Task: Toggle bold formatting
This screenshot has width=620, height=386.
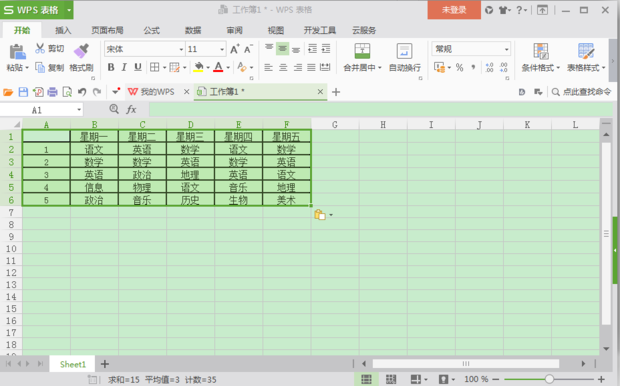Action: [x=111, y=67]
